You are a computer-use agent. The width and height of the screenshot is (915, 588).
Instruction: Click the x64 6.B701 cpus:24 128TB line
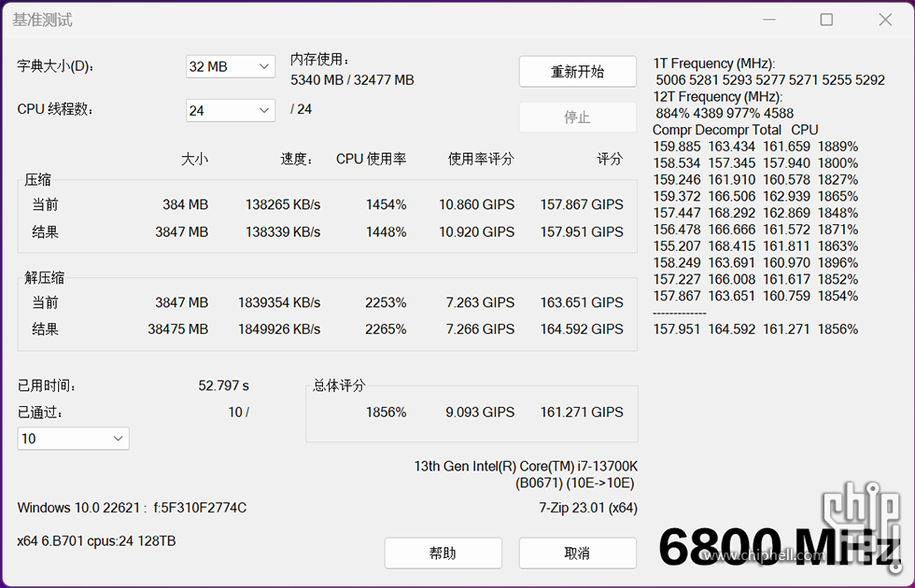(x=96, y=541)
